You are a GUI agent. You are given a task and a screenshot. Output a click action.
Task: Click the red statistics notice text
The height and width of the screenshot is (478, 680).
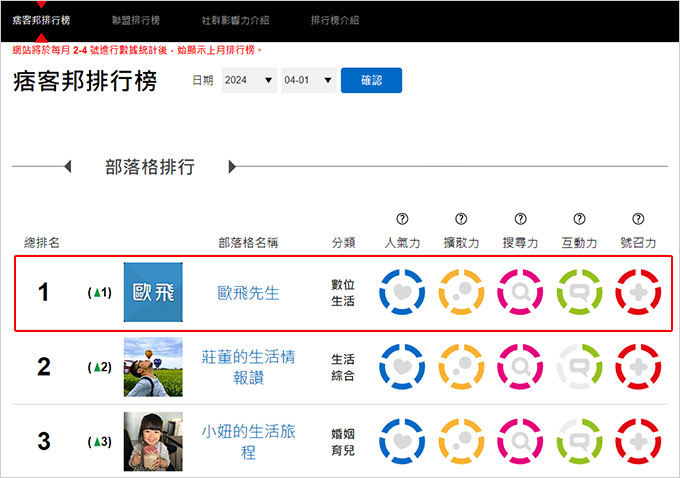[x=137, y=50]
